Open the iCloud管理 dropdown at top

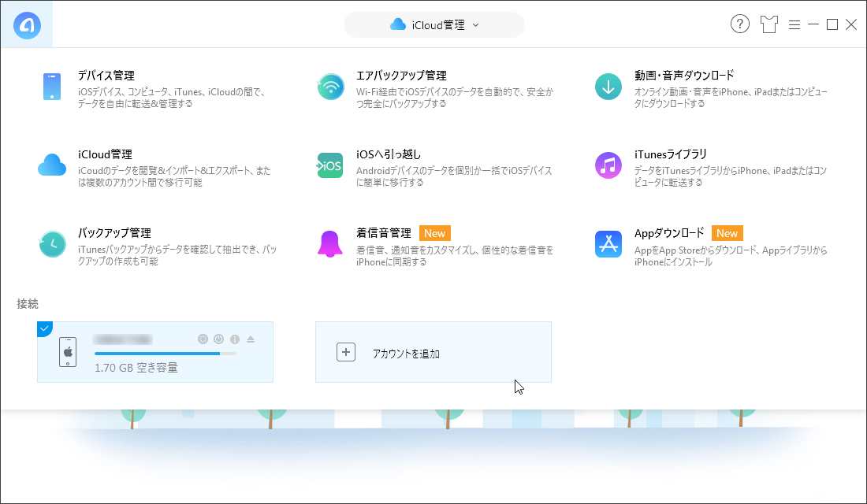point(434,25)
